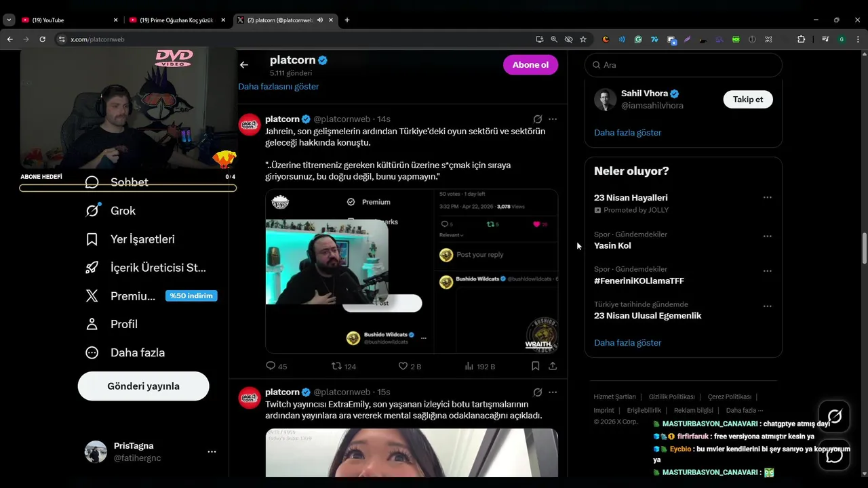The height and width of the screenshot is (488, 868).
Task: Open Premium in the sidebar
Action: [121, 296]
